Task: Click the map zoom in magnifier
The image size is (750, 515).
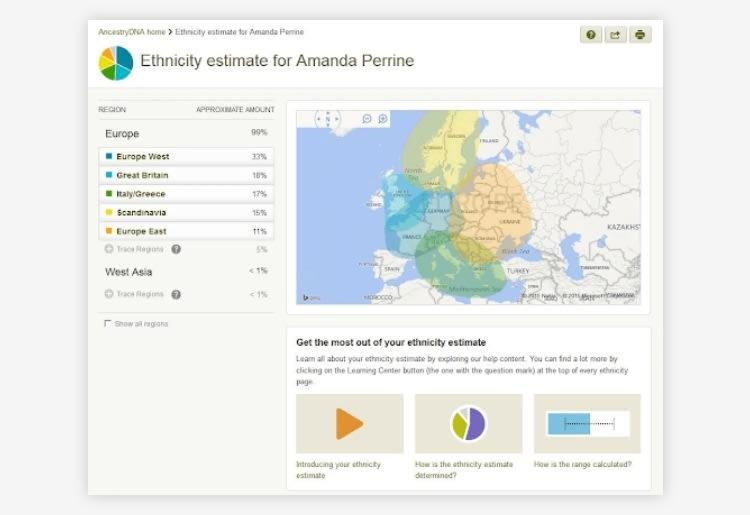Action: (x=382, y=119)
